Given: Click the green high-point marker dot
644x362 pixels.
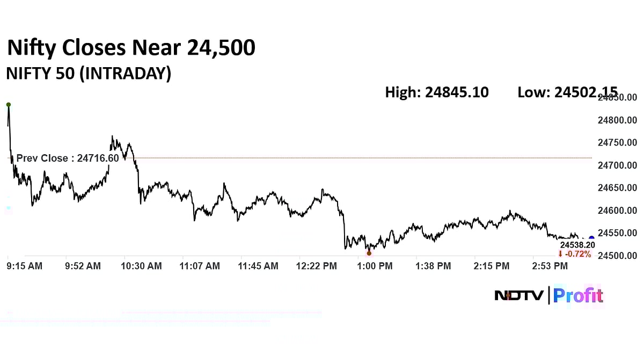Looking at the screenshot, I should point(9,105).
